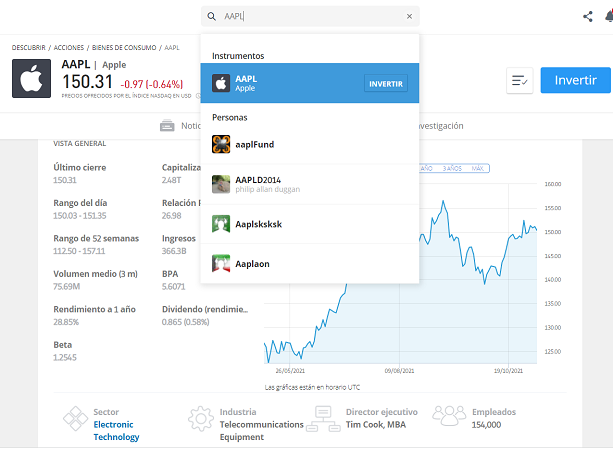Click the Tim Cook, MBA text
This screenshot has height=450, width=613.
click(x=376, y=425)
